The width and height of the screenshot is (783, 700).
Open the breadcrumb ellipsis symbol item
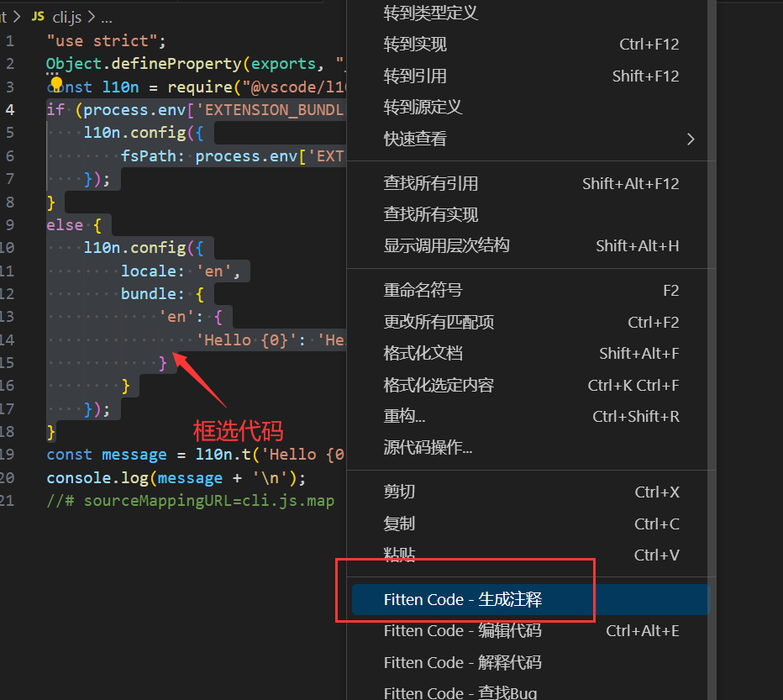coord(107,19)
